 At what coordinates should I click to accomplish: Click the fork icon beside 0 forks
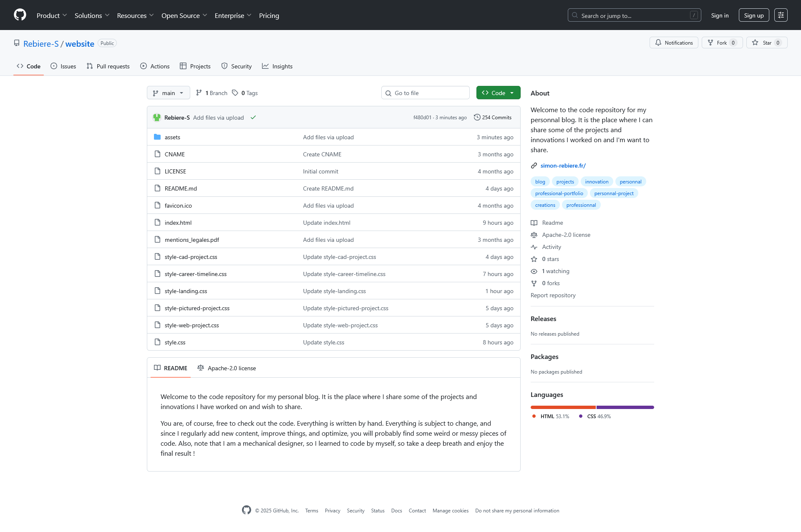pyautogui.click(x=534, y=283)
